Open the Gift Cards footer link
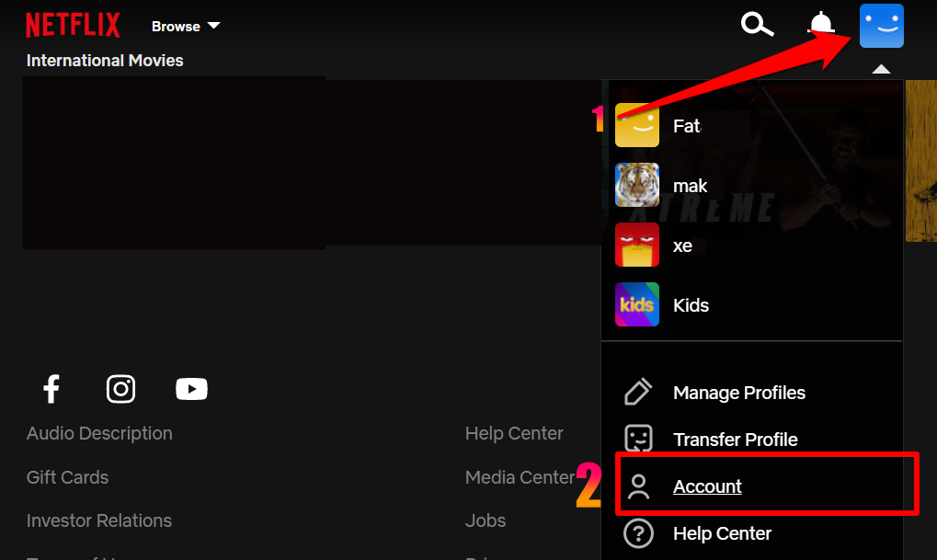The image size is (937, 560). click(x=67, y=477)
